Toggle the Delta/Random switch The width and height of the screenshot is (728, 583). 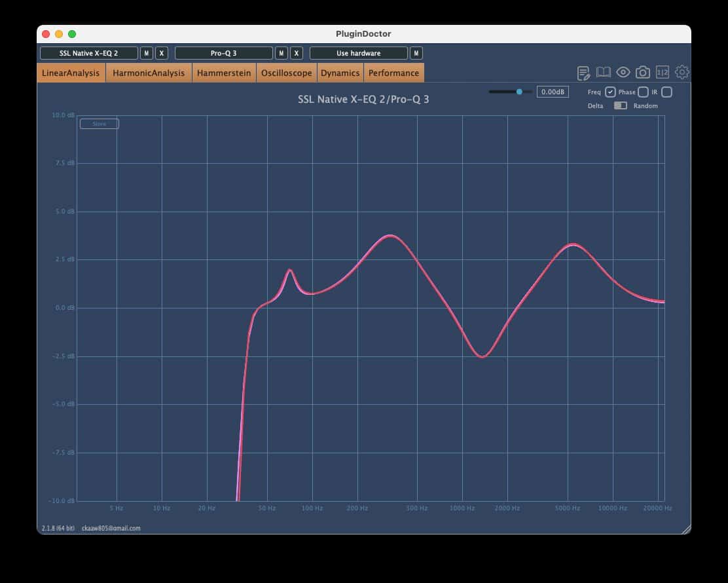pyautogui.click(x=620, y=105)
